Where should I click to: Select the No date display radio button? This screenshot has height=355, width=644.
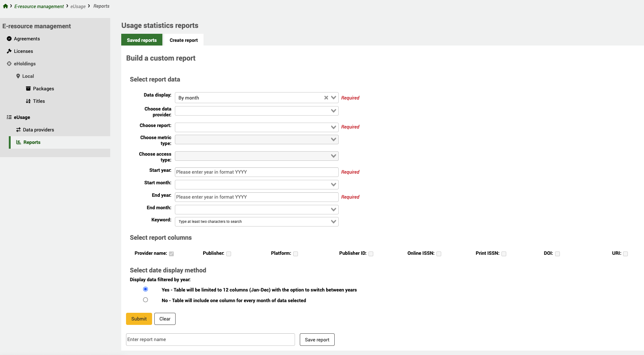(145, 300)
